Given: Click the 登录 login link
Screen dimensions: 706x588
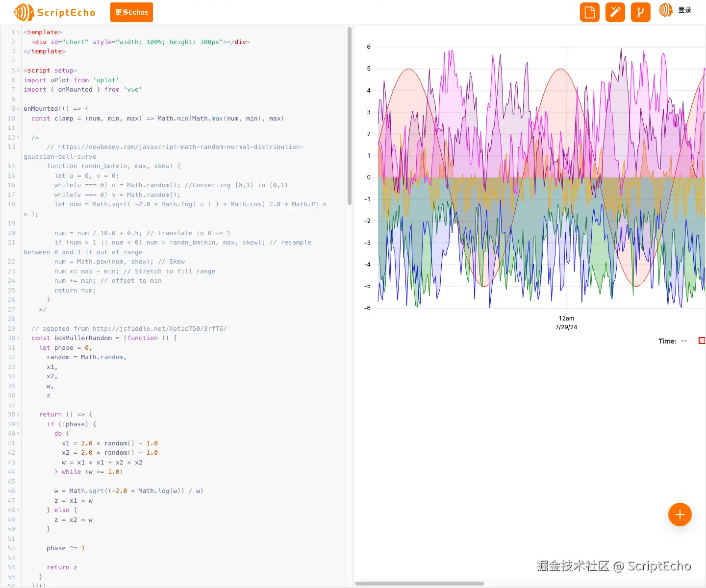Looking at the screenshot, I should [685, 10].
